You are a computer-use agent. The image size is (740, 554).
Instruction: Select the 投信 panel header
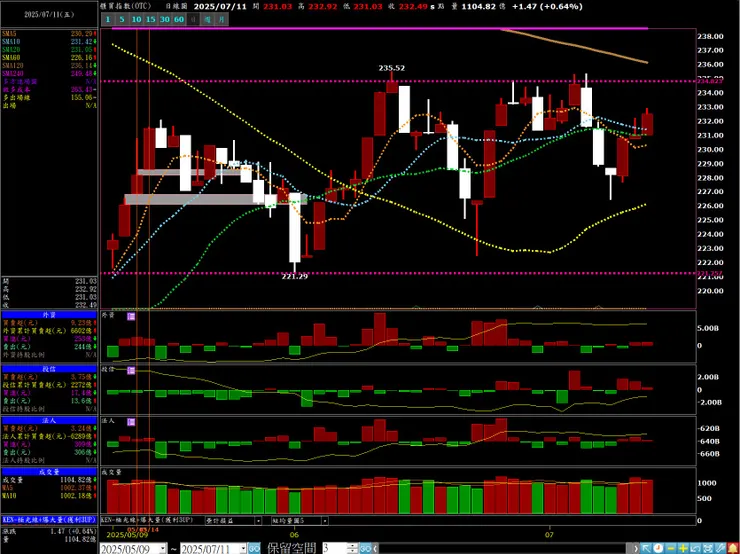point(49,369)
